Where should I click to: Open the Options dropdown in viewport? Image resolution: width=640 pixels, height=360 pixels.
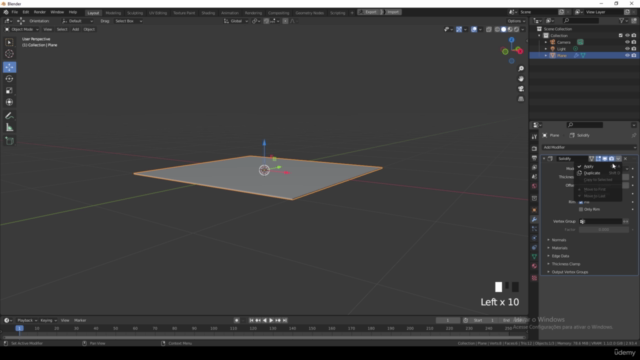pyautogui.click(x=516, y=21)
